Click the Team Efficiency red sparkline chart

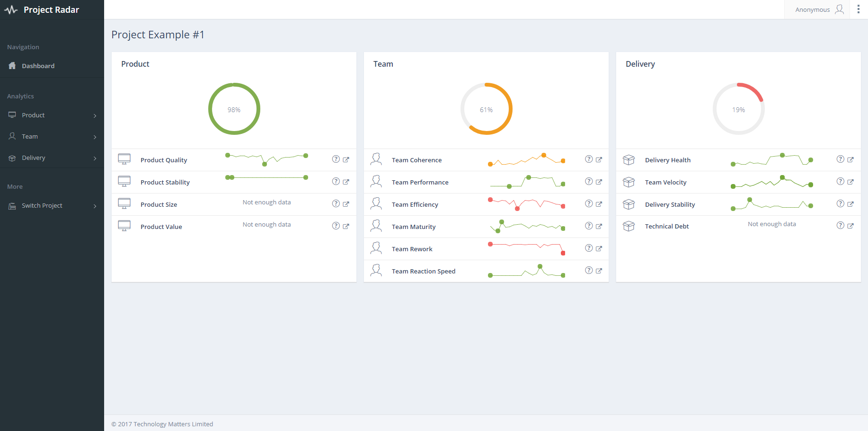(x=527, y=204)
